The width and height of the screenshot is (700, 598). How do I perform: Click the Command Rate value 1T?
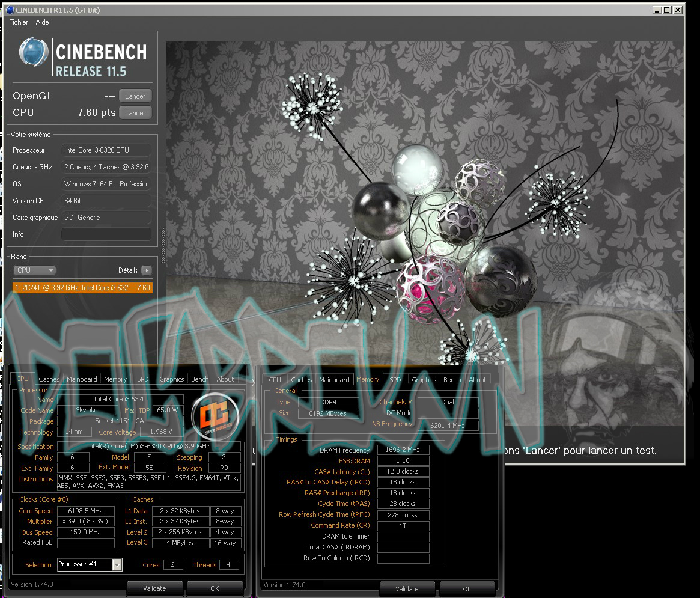403,526
